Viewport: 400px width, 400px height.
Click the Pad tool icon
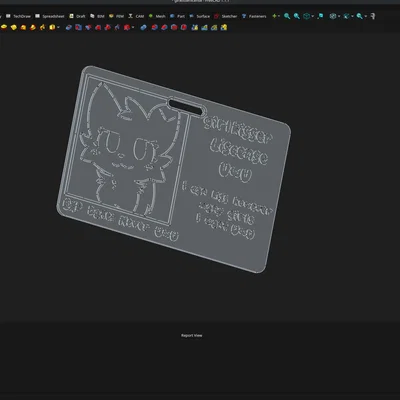[x=4, y=27]
